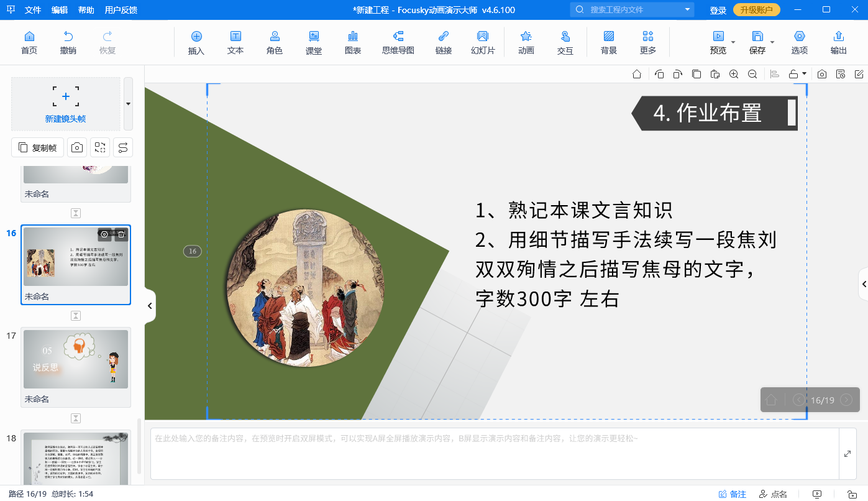Expand dropdown next to 新建镜头帧

[128, 104]
